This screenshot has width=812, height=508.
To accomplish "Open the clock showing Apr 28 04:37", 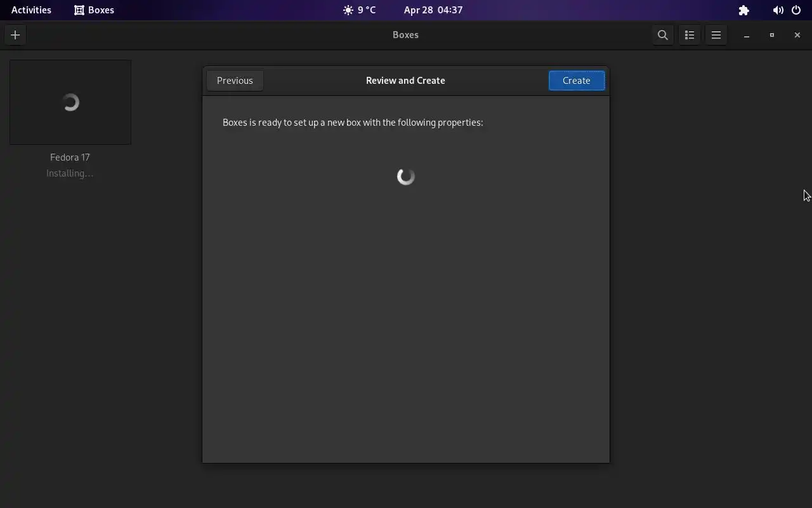I will pos(433,10).
